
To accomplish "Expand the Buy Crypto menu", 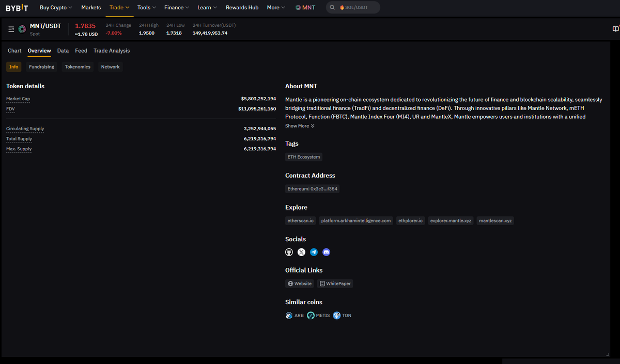I will coord(56,7).
